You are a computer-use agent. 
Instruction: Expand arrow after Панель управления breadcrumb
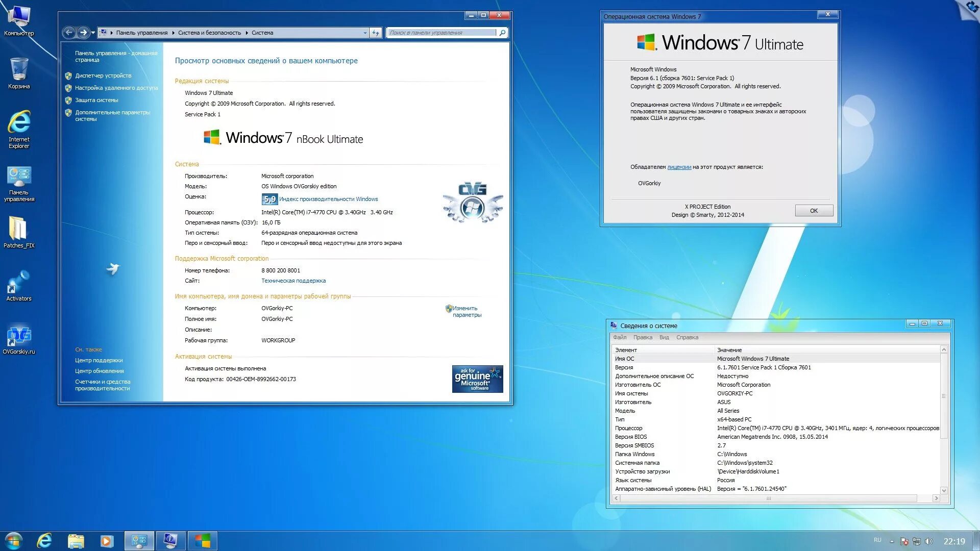(173, 33)
